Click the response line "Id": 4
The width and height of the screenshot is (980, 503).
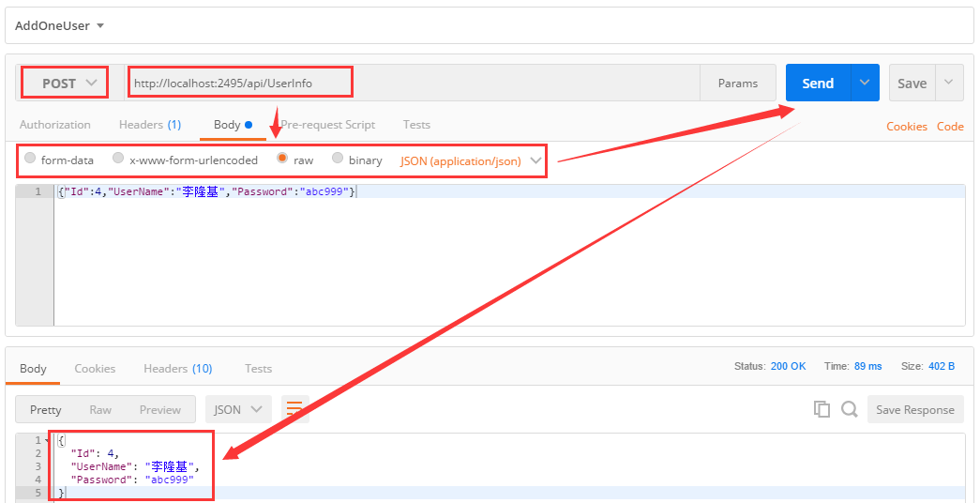click(x=95, y=453)
